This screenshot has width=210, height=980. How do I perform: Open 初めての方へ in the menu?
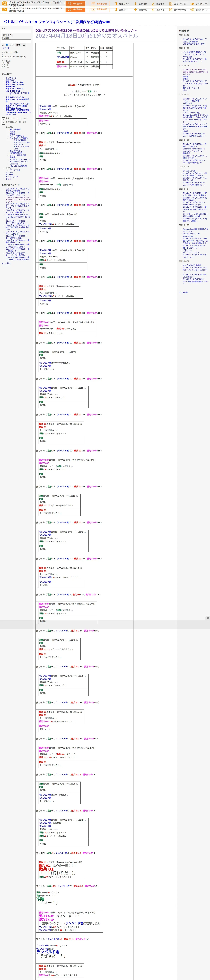tap(11, 80)
